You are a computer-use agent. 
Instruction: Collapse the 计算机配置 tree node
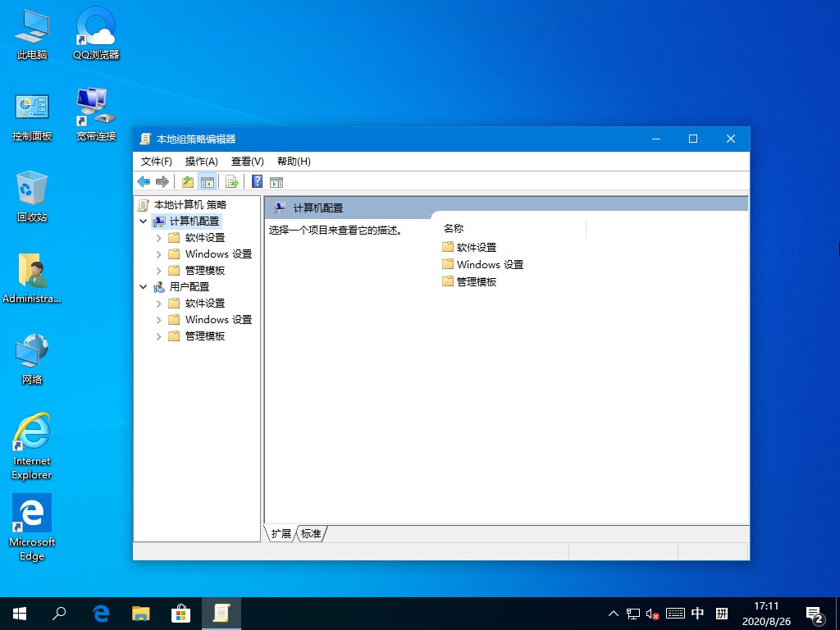pyautogui.click(x=143, y=221)
